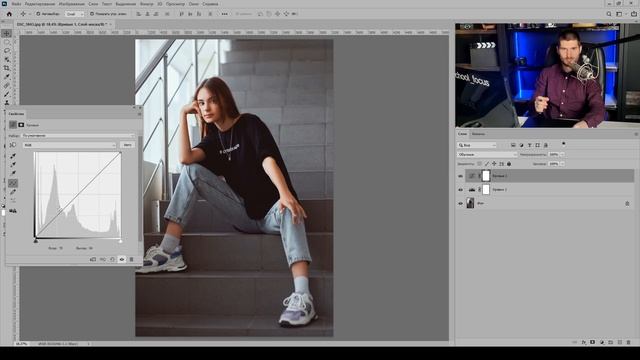Click align right edges icon
Image resolution: width=640 pixels, height=360 pixels.
click(156, 14)
